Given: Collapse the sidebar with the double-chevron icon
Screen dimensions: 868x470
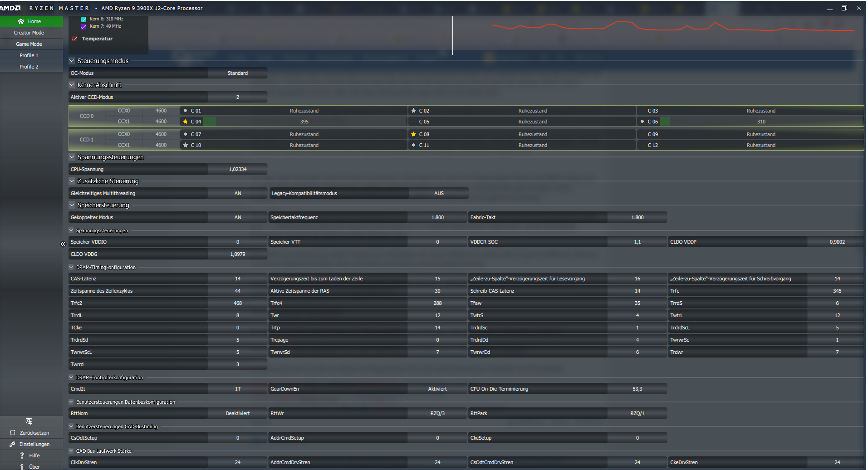Looking at the screenshot, I should pyautogui.click(x=63, y=244).
